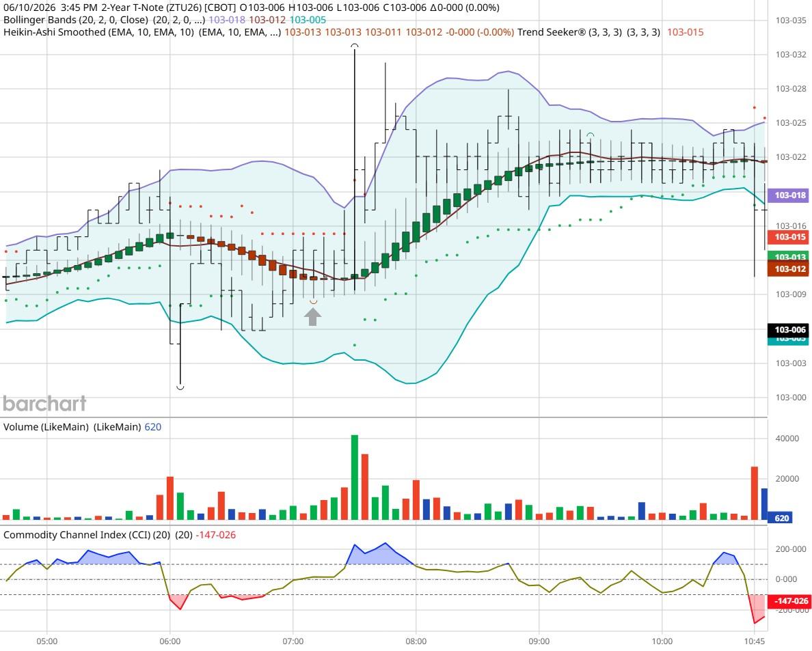
Task: Open the Heikin-Ashi Smoothed indicator label
Action: point(98,32)
